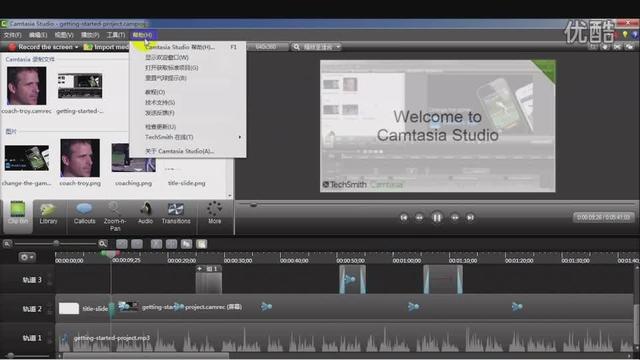The width and height of the screenshot is (640, 360).
Task: Switch preview to full screen
Action: coord(617,47)
